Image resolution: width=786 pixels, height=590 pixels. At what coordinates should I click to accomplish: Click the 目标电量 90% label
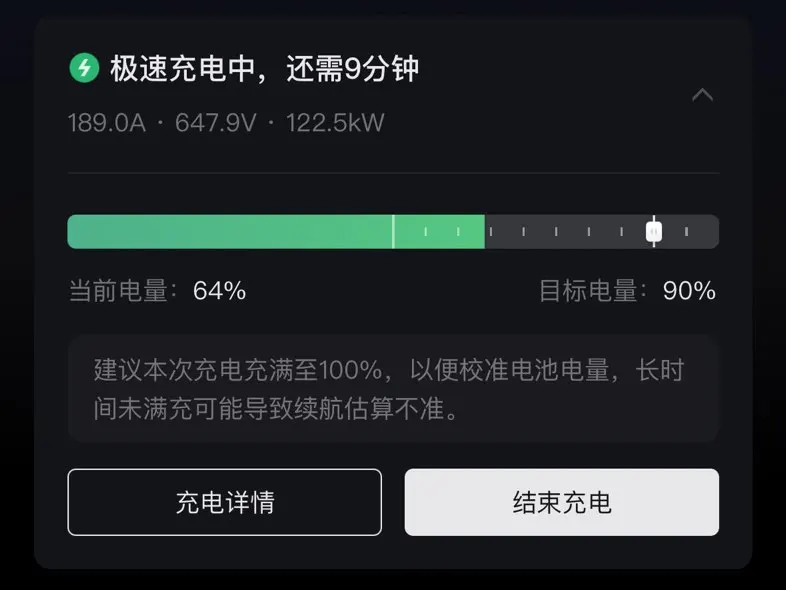627,291
